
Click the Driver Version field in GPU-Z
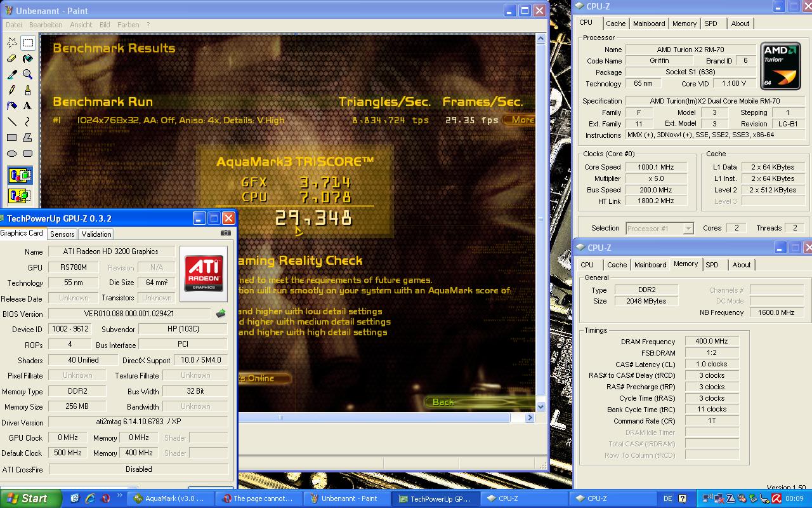pyautogui.click(x=138, y=422)
